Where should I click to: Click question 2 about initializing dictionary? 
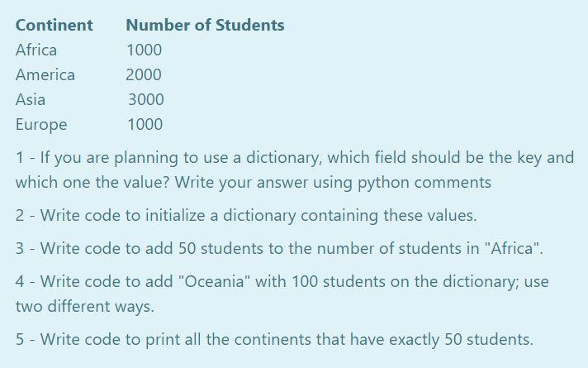(246, 215)
